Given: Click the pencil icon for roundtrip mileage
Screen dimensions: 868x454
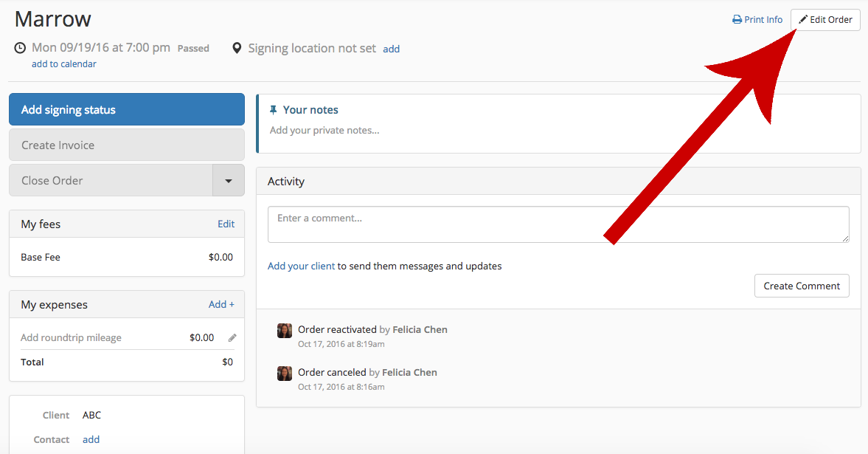Looking at the screenshot, I should point(232,337).
